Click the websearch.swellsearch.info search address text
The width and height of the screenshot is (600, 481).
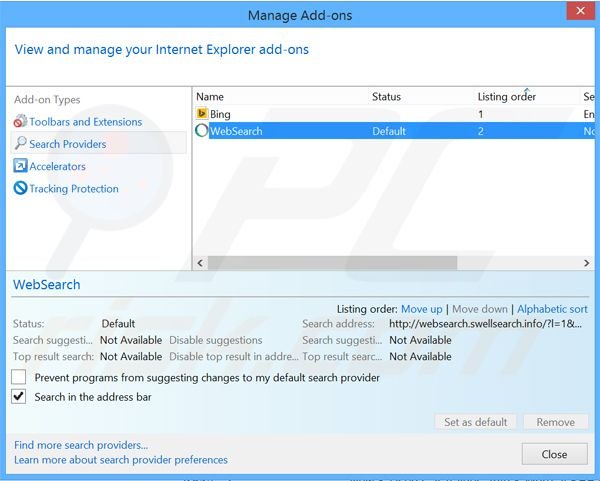(x=485, y=324)
